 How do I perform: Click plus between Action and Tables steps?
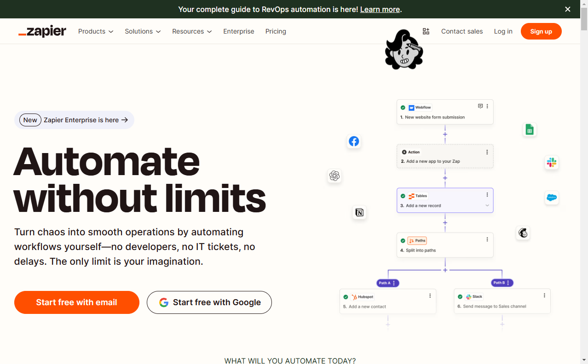pos(445,178)
